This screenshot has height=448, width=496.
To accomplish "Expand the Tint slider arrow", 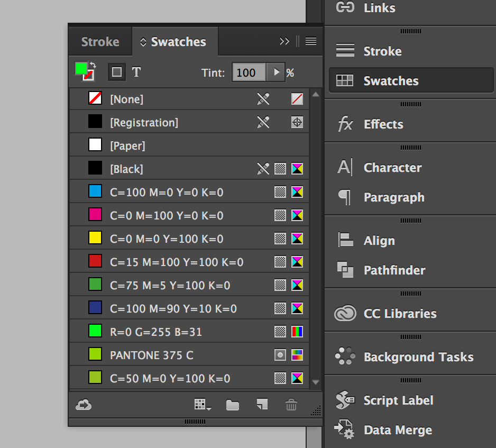I will [x=275, y=72].
